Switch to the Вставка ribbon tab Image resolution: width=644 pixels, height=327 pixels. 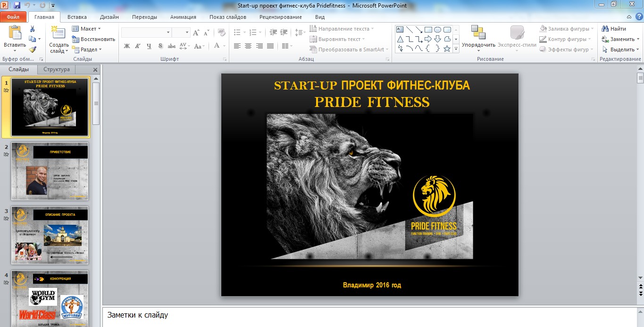pos(77,17)
